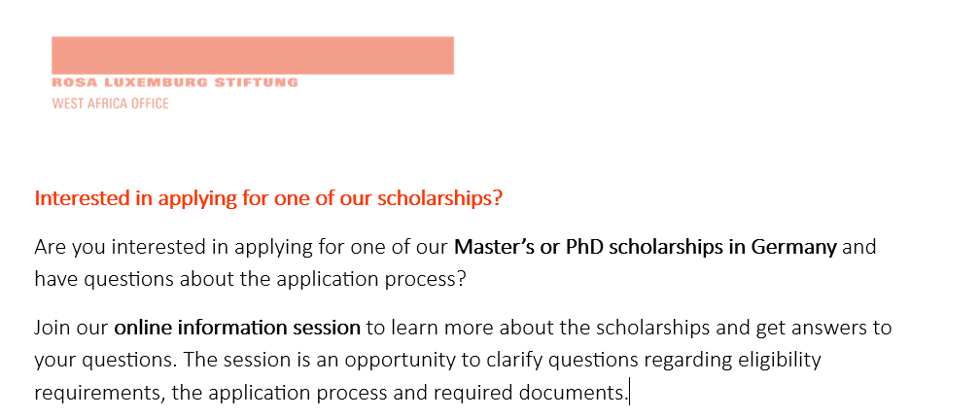Screen dimensions: 980x418
Task: Place cursor at paragraph start 'Are you'
Action: 35,248
